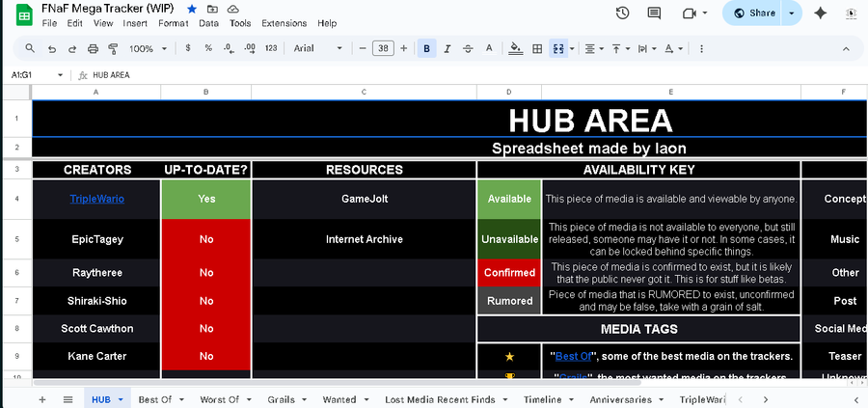
Task: Select the Internet Archive cell
Action: pos(365,239)
